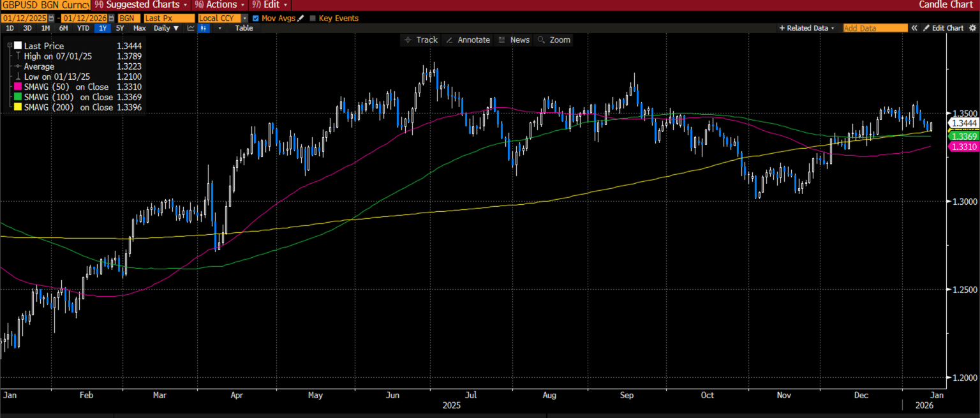Edit moving averages with the pencil icon
Image resolution: width=980 pixels, height=418 pixels.
pyautogui.click(x=301, y=18)
